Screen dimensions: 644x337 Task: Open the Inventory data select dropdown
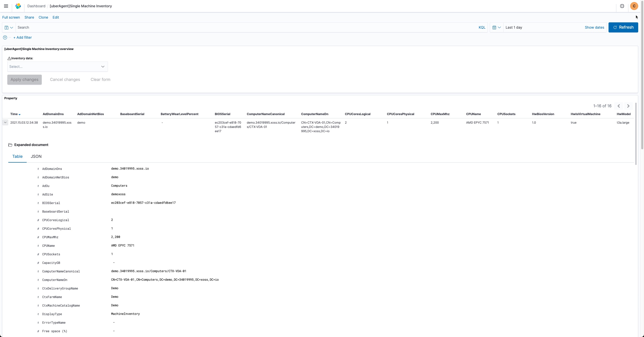click(x=57, y=67)
